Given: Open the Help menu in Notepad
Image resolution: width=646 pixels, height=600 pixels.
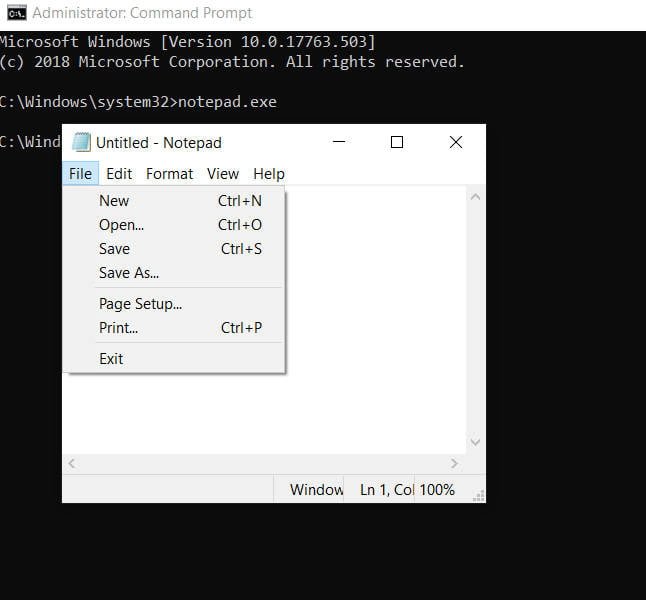Looking at the screenshot, I should (x=269, y=173).
